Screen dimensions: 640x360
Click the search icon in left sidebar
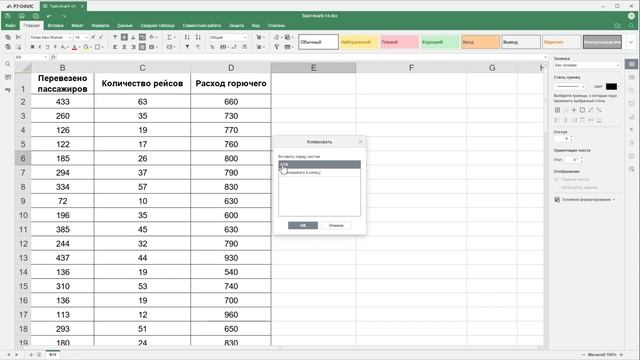tap(8, 64)
